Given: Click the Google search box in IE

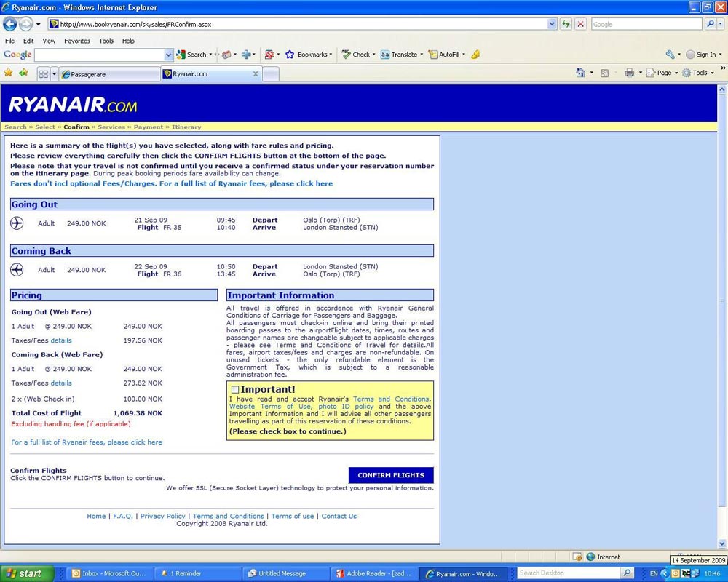Looking at the screenshot, I should [x=646, y=24].
